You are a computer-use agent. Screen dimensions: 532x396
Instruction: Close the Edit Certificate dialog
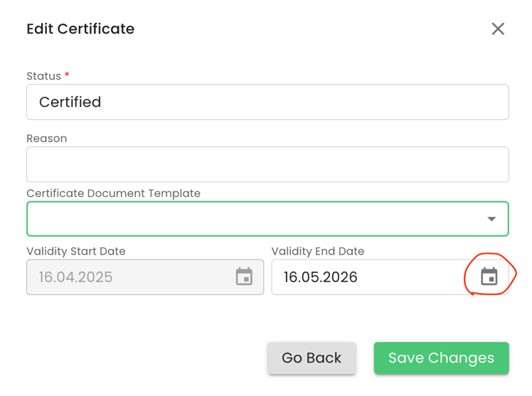coord(498,28)
